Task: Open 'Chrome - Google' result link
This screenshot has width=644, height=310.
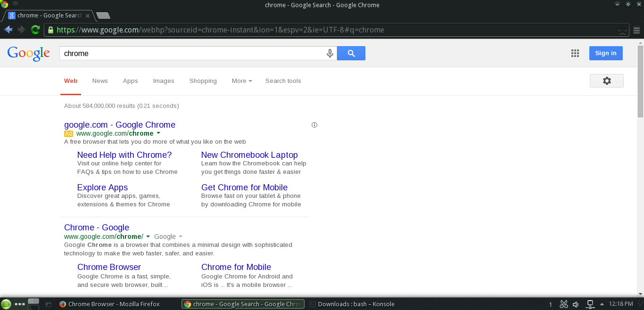Action: tap(97, 228)
